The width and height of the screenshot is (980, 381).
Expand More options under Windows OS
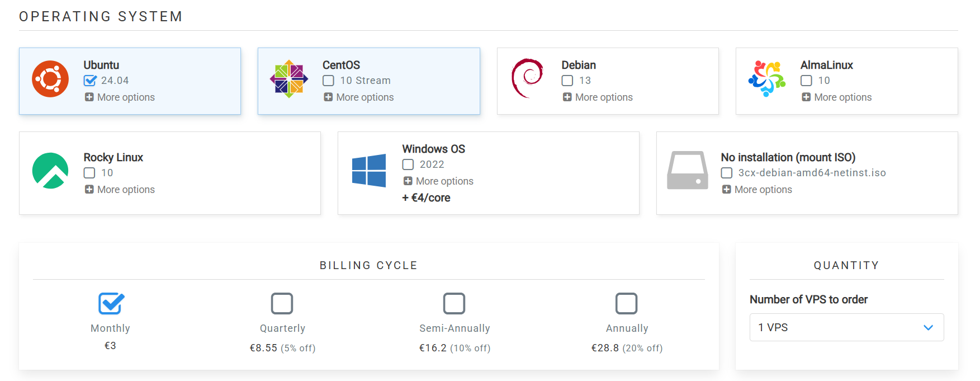[438, 181]
